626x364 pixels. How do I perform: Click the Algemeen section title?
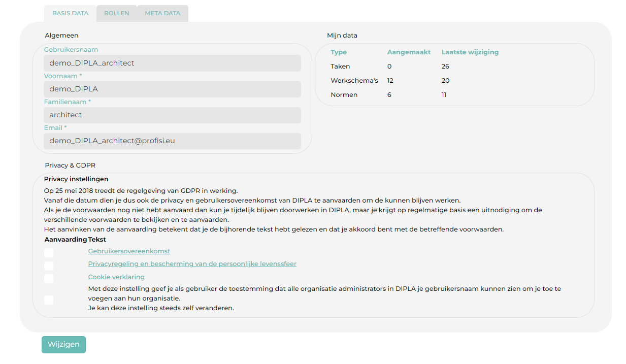click(x=61, y=36)
